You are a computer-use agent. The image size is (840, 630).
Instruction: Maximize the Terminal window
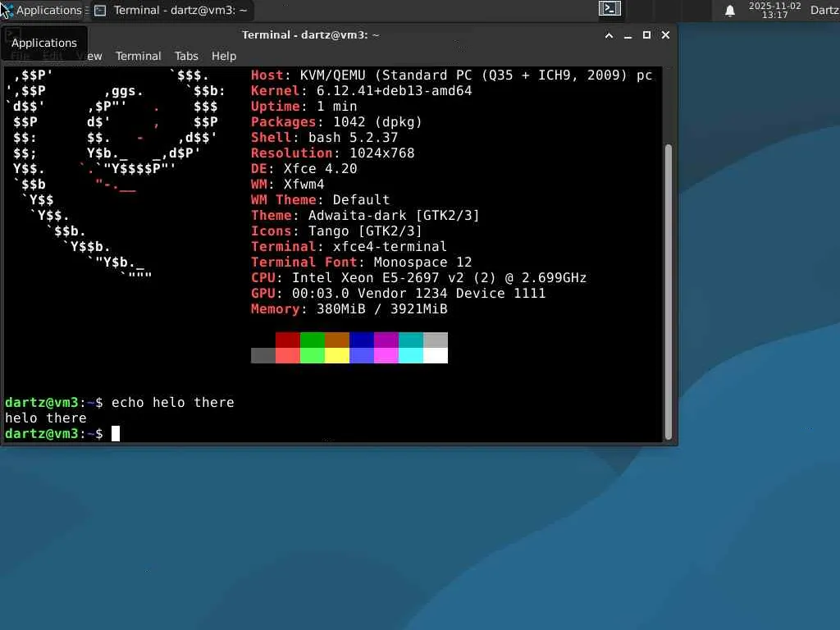click(646, 35)
